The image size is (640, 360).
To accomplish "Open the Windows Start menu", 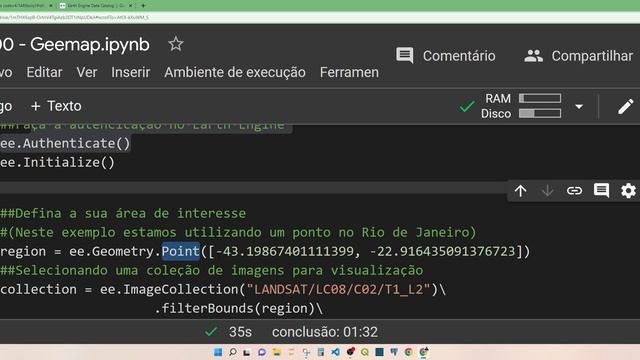I will (218, 352).
